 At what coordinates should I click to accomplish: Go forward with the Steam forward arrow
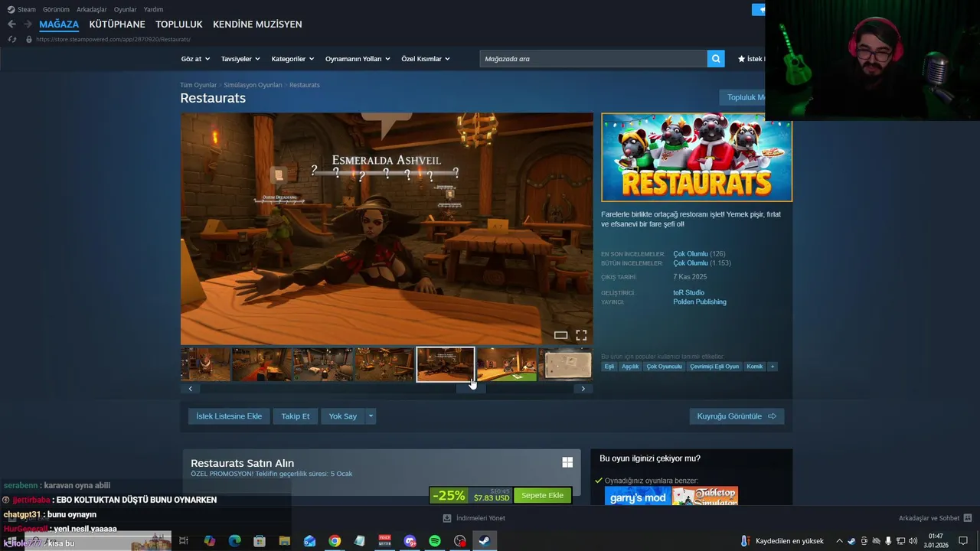pos(28,24)
